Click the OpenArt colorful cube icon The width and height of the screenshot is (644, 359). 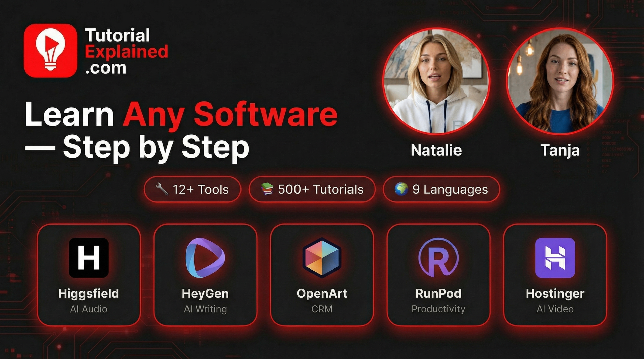[322, 257]
